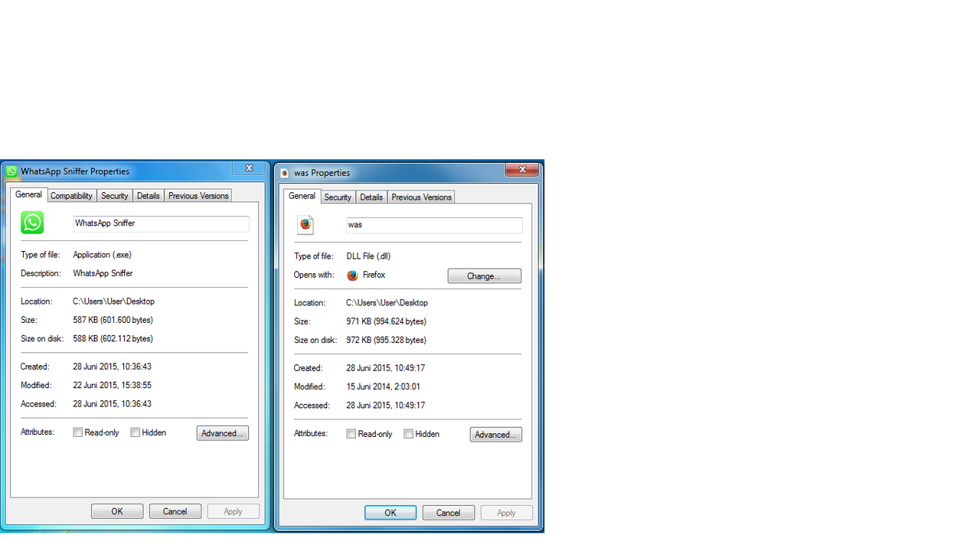Click OK in was Properties
This screenshot has width=980, height=551.
coord(390,513)
